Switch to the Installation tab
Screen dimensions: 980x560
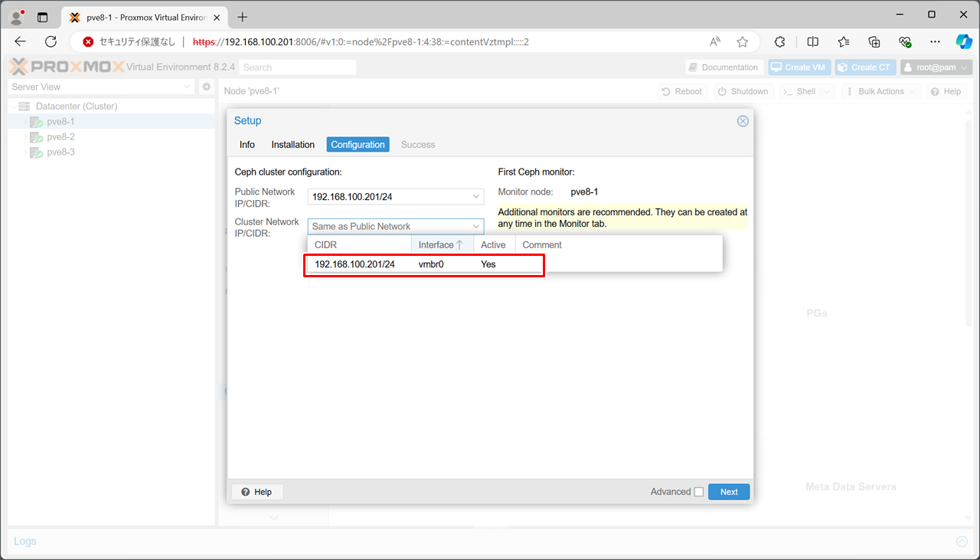(292, 145)
